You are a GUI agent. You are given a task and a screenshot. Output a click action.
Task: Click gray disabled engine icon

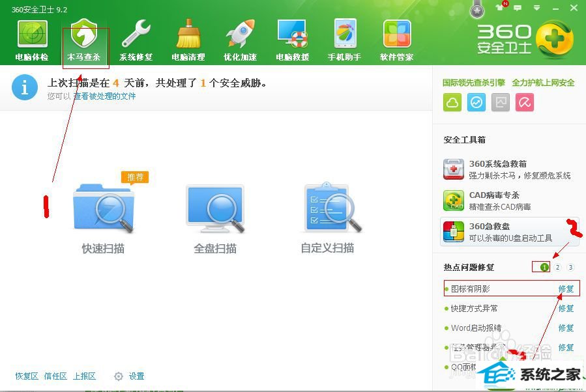(x=501, y=102)
